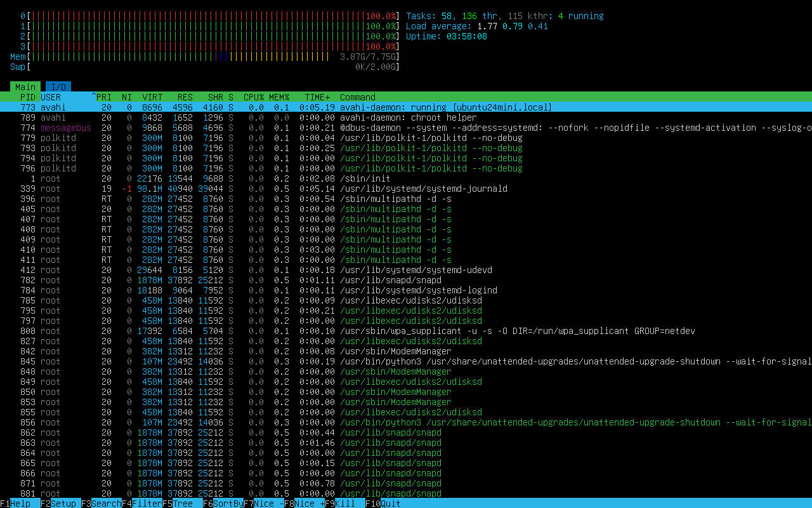
Task: Click F3 Search in the function bar
Action: coord(106,504)
